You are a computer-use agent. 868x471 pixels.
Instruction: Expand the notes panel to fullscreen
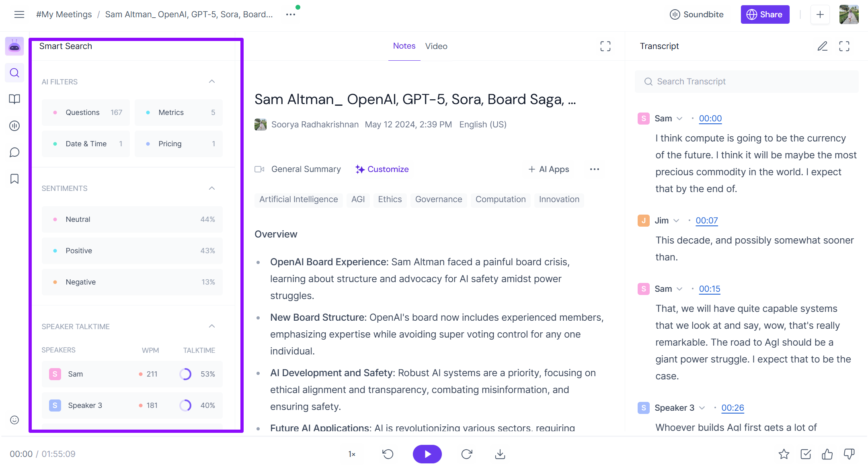(x=605, y=46)
